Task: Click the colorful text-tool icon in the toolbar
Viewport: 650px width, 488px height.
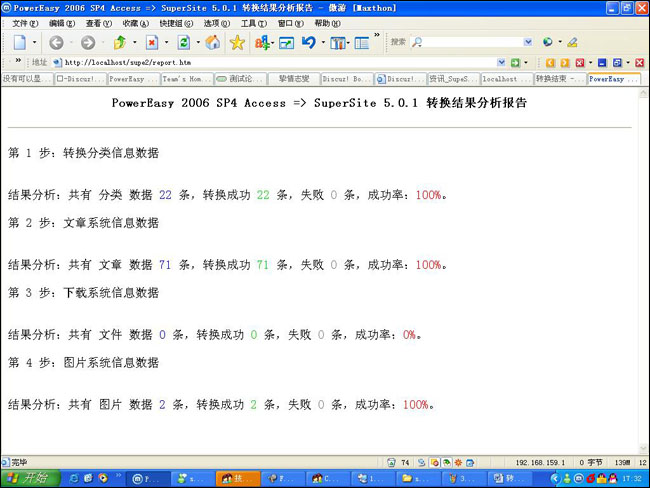Action: click(x=262, y=42)
